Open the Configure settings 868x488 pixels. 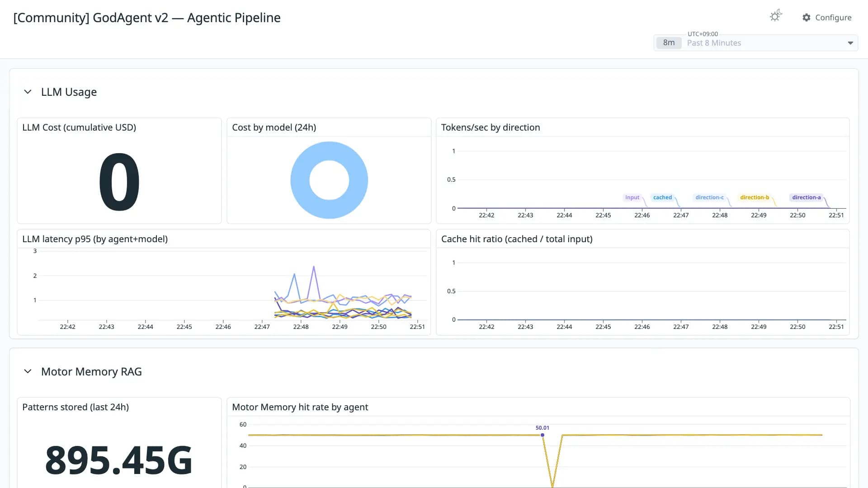point(827,18)
